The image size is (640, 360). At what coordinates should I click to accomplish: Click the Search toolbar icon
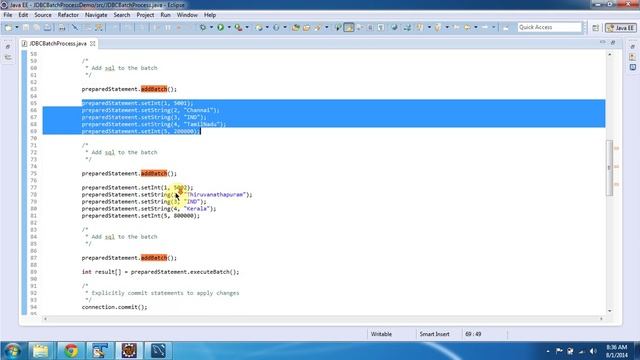click(317, 27)
